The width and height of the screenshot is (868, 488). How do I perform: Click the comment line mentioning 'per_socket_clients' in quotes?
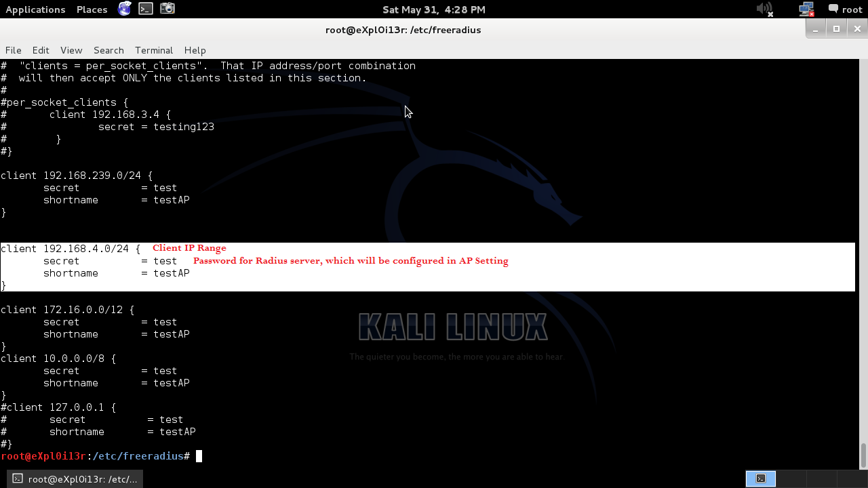(208, 66)
